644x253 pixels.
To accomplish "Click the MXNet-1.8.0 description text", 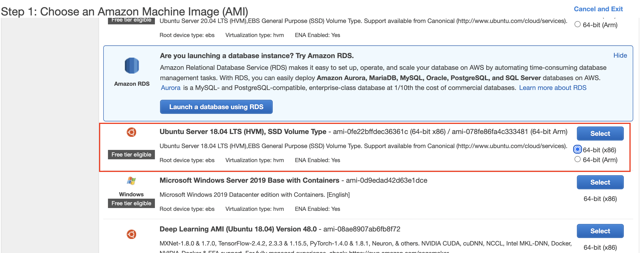I will point(365,247).
